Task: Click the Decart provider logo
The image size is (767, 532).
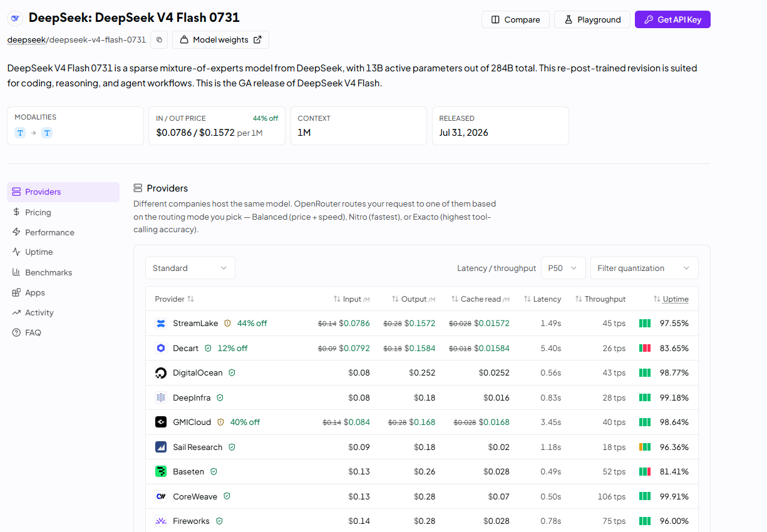Action: click(161, 348)
